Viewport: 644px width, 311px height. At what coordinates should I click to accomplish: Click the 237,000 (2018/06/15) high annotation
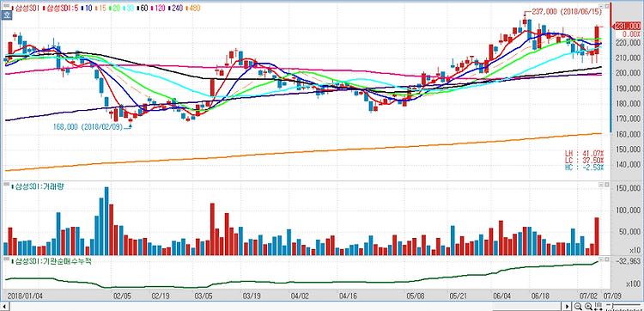click(x=567, y=12)
